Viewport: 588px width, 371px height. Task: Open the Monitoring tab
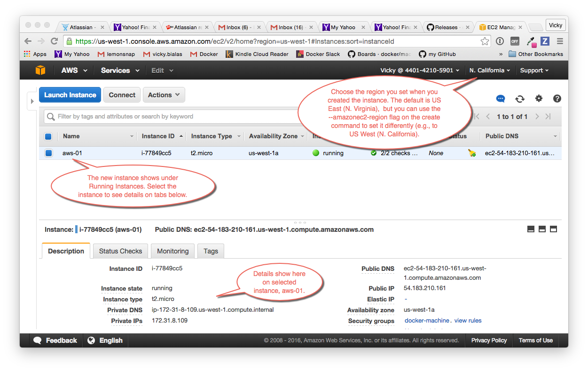click(x=172, y=251)
